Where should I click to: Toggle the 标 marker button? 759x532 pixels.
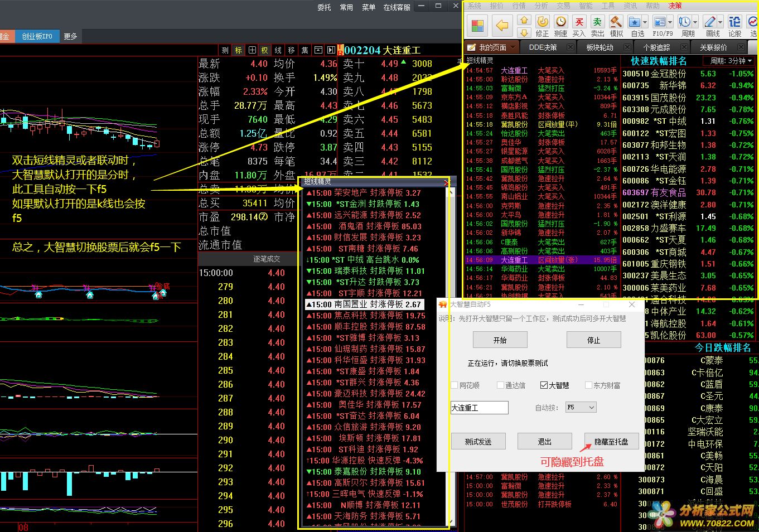coord(238,50)
